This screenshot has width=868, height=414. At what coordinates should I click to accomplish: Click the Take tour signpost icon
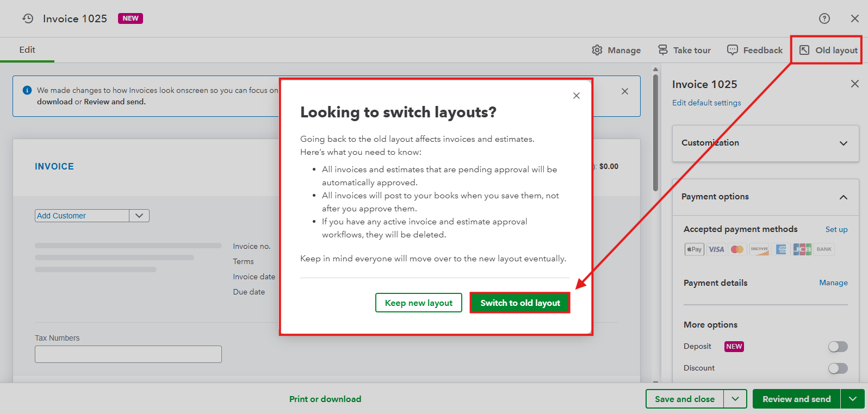click(x=663, y=50)
